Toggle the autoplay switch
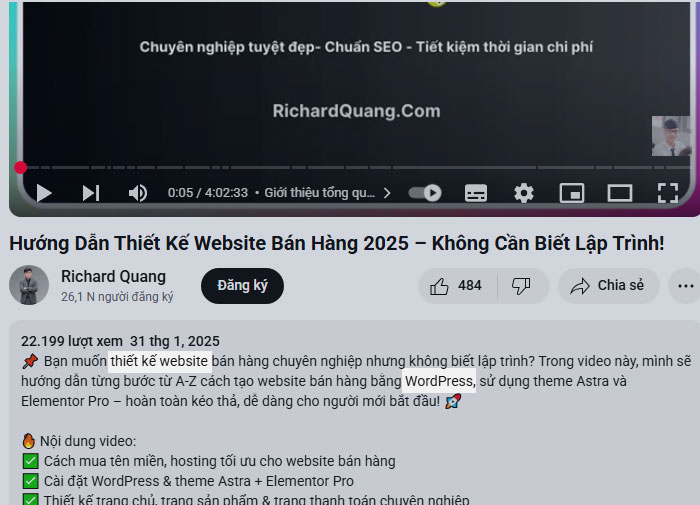This screenshot has height=505, width=700. [425, 193]
